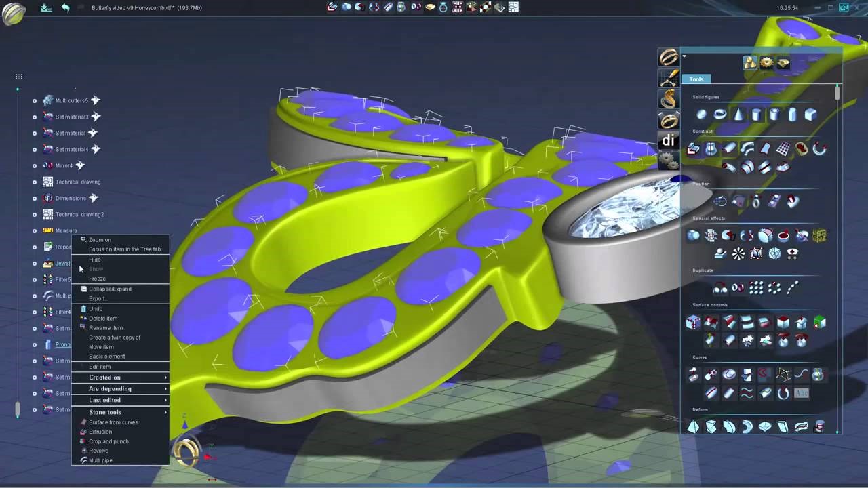Click the underlined Prong item in the tree

tap(63, 344)
